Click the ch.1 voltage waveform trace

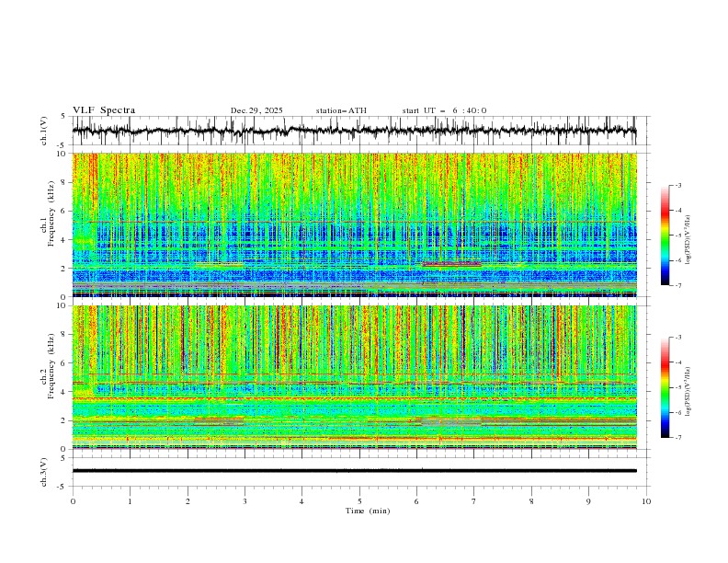point(354,131)
